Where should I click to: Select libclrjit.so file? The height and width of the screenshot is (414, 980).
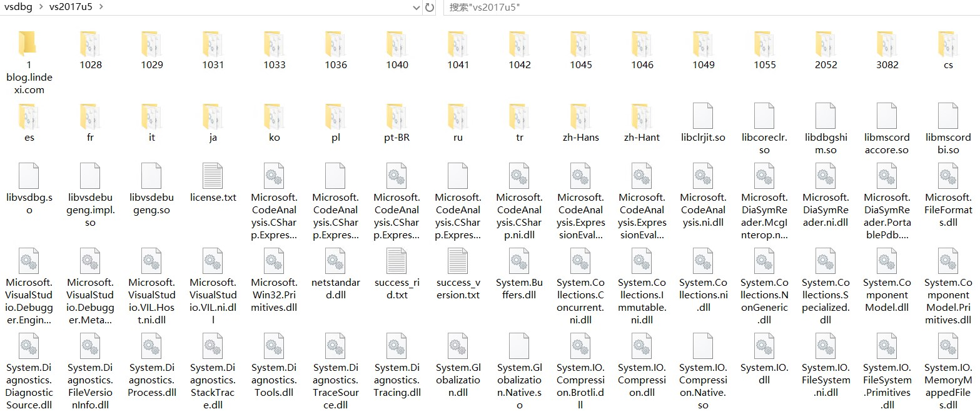coord(704,123)
